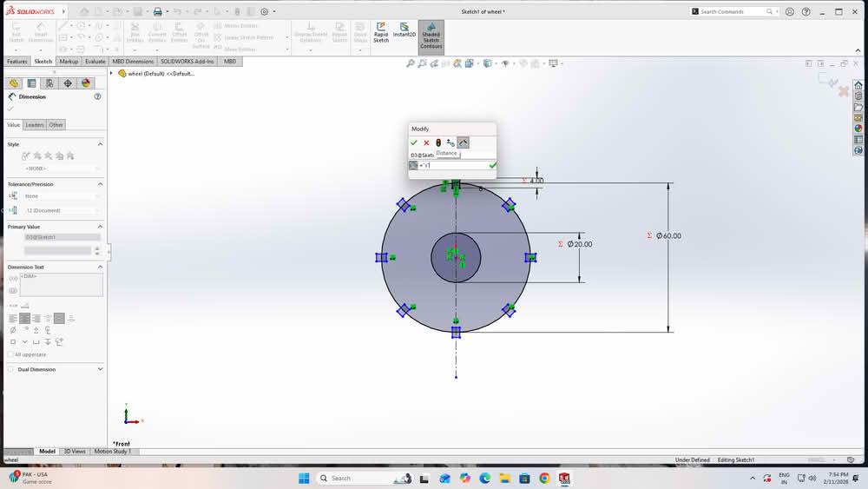Open the Leaders tab in the Dimension panel

tap(35, 125)
